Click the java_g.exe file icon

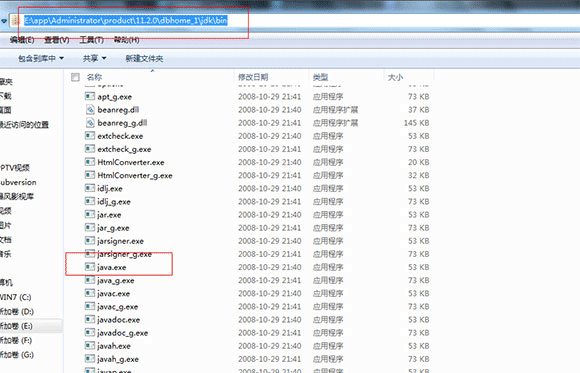[90, 280]
